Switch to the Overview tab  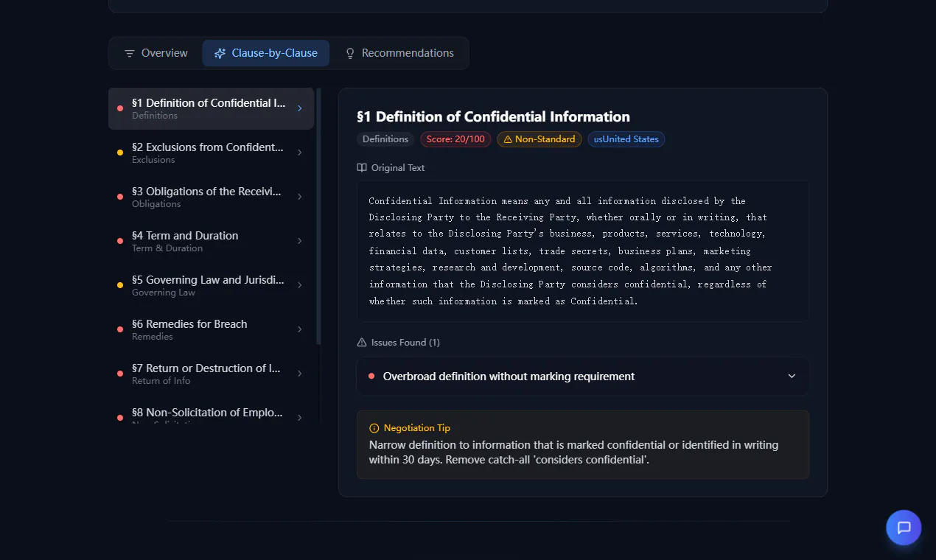click(156, 53)
